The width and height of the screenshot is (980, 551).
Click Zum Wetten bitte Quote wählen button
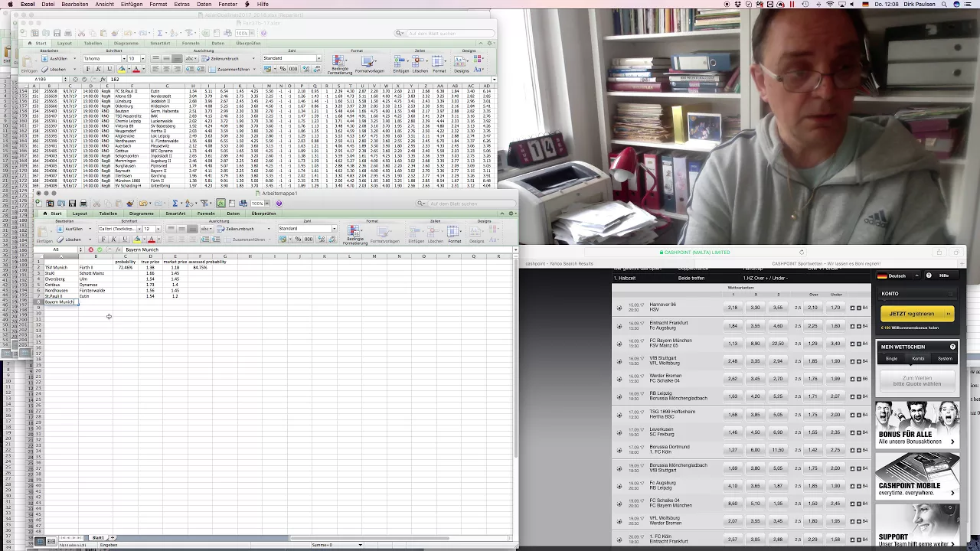tap(916, 380)
